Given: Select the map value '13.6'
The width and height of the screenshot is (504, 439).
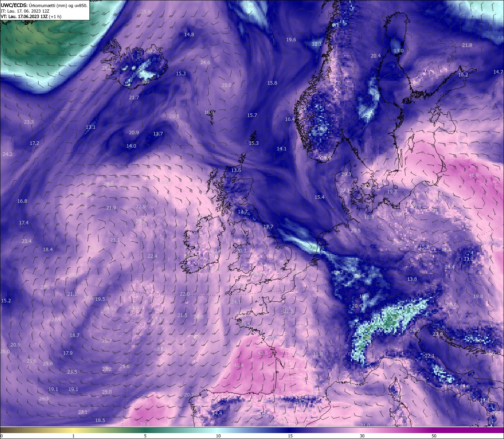Looking at the screenshot, I should (x=236, y=170).
